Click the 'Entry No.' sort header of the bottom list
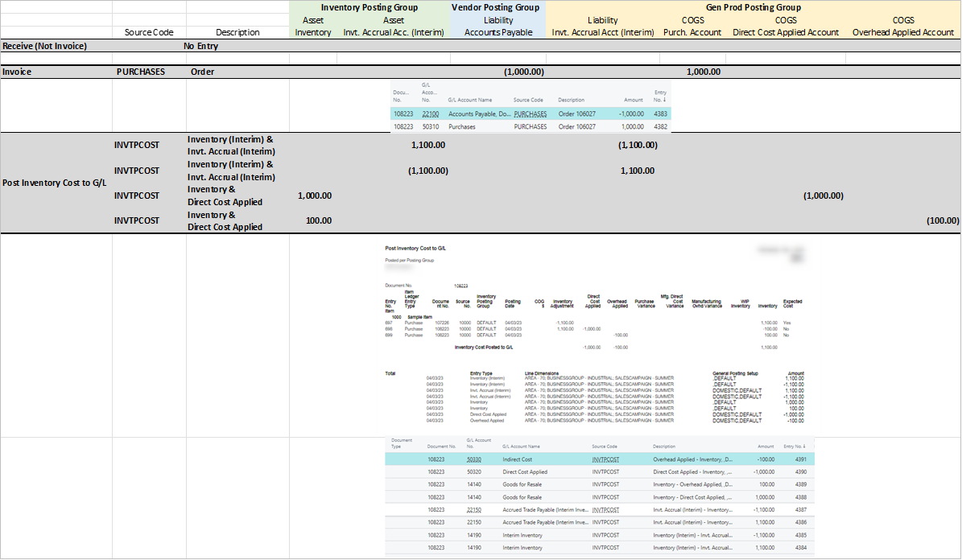 [x=795, y=447]
